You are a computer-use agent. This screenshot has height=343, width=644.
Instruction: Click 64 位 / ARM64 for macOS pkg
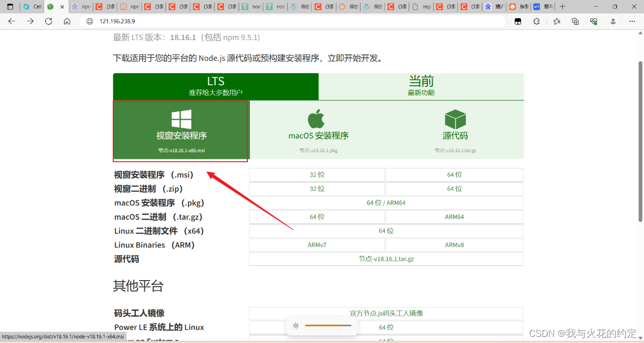386,203
